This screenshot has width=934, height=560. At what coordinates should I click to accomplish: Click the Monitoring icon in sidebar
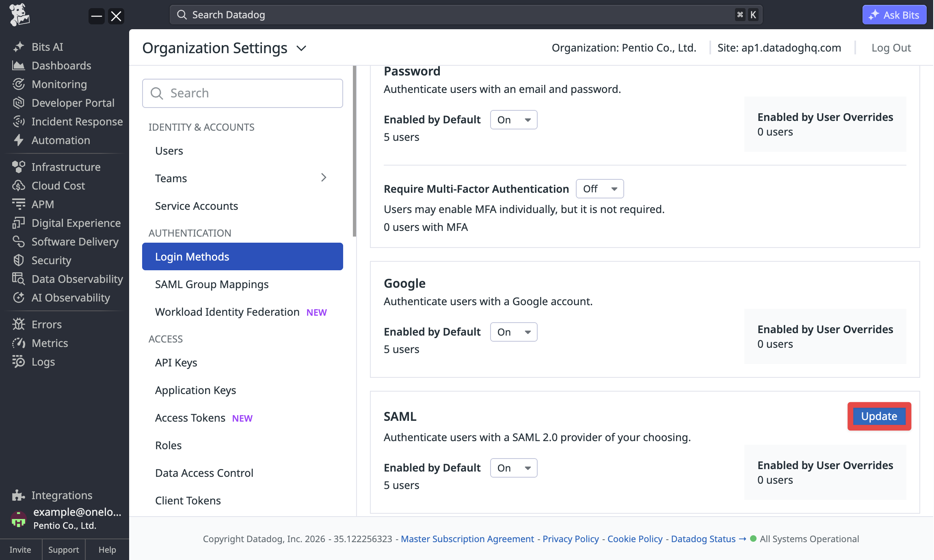[x=19, y=84]
